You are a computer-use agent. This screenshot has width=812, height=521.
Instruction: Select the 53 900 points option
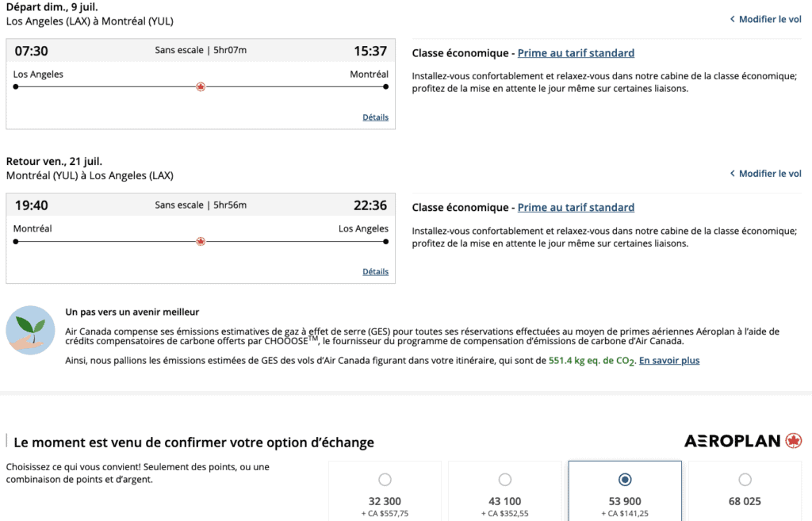pos(625,479)
